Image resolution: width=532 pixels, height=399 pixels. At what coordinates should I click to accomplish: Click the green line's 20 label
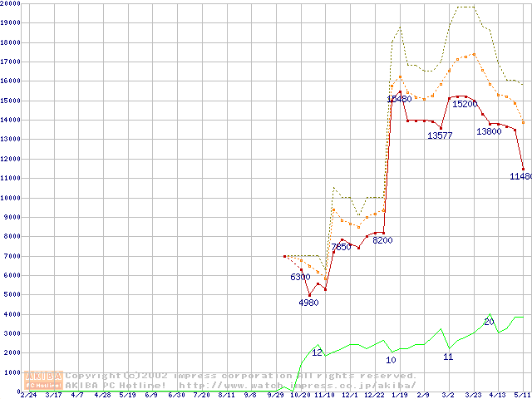pos(489,322)
